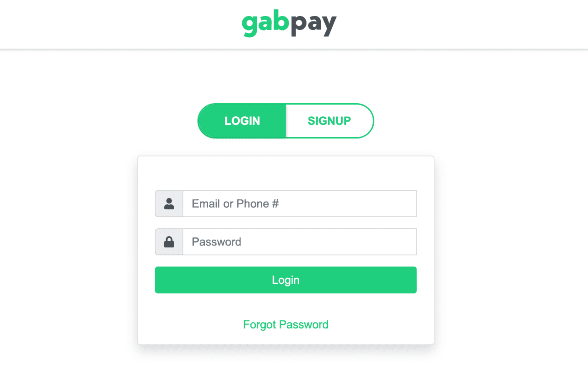Toggle the pill switch to LOGIN
Viewport: 588px width, 374px height.
tap(242, 121)
